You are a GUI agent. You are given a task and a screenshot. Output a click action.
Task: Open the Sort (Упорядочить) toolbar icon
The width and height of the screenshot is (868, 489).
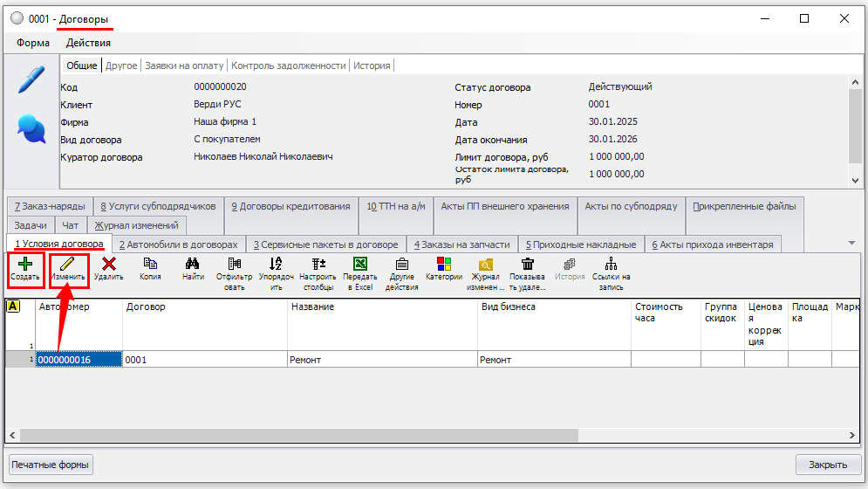click(276, 264)
